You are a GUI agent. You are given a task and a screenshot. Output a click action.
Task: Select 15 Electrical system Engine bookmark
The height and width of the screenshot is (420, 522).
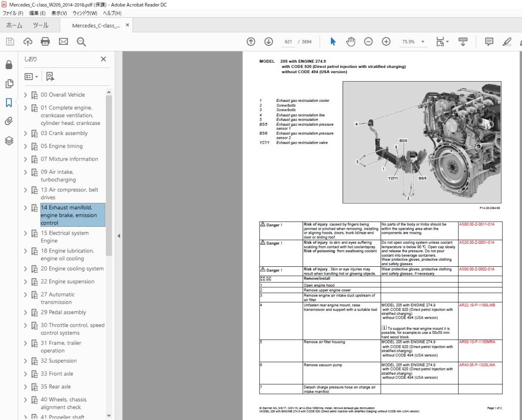click(x=65, y=237)
